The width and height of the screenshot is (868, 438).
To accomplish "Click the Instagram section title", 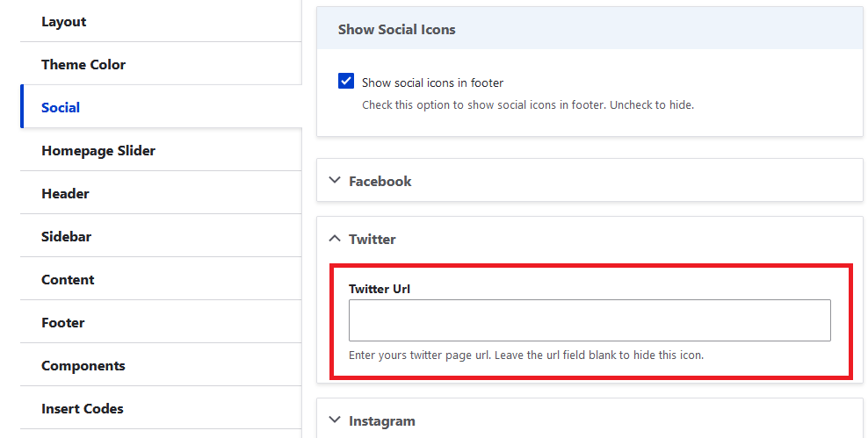I will coord(382,421).
